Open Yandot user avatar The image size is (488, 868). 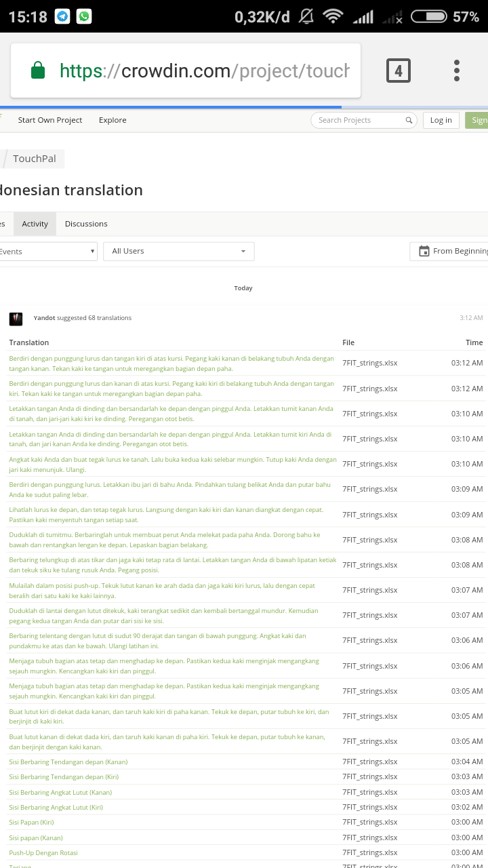(x=16, y=319)
